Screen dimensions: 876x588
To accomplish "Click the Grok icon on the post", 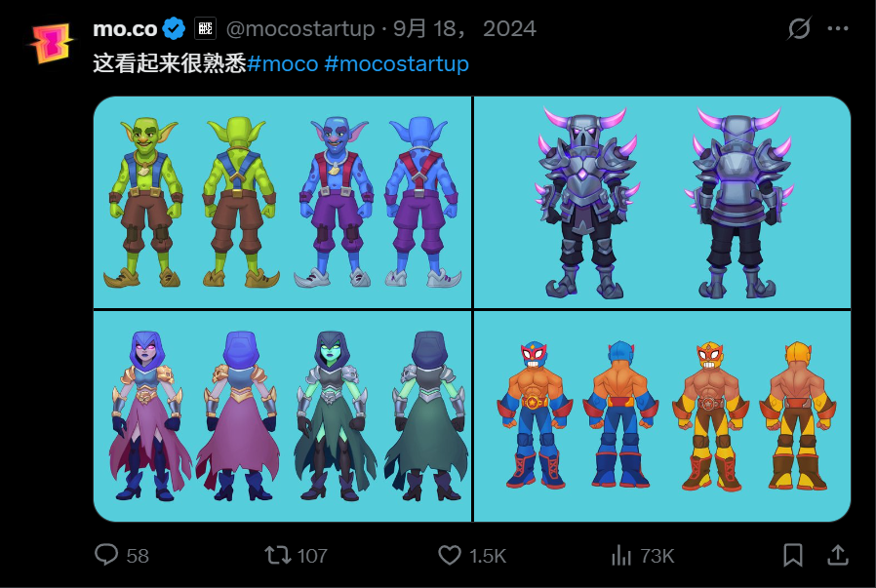I will click(x=798, y=28).
